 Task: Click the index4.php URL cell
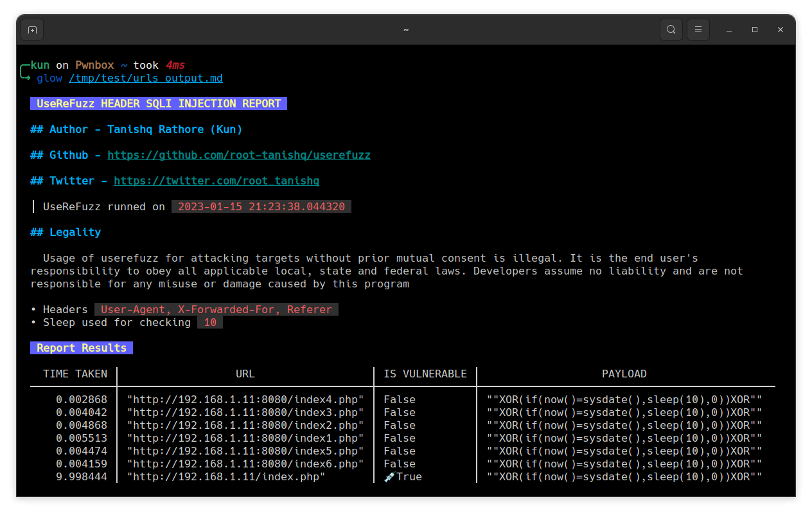[245, 399]
